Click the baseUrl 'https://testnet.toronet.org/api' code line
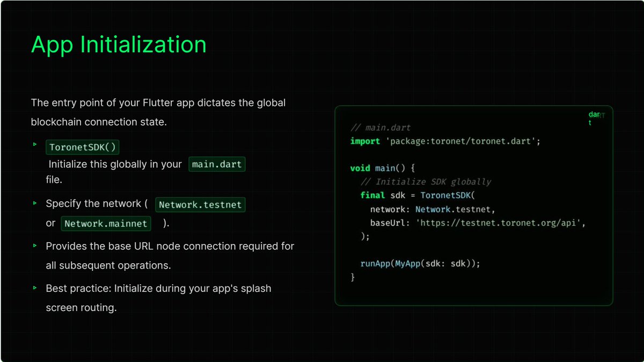644x362 pixels. pos(478,223)
